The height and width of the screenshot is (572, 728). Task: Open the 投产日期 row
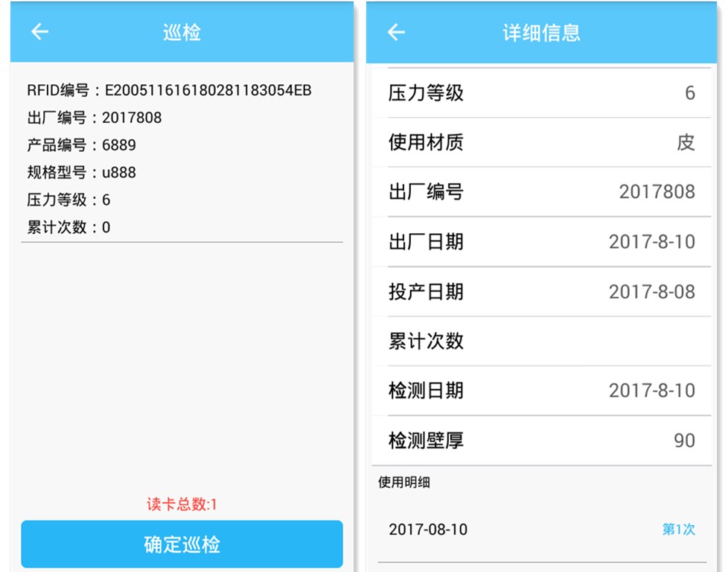[x=541, y=292]
